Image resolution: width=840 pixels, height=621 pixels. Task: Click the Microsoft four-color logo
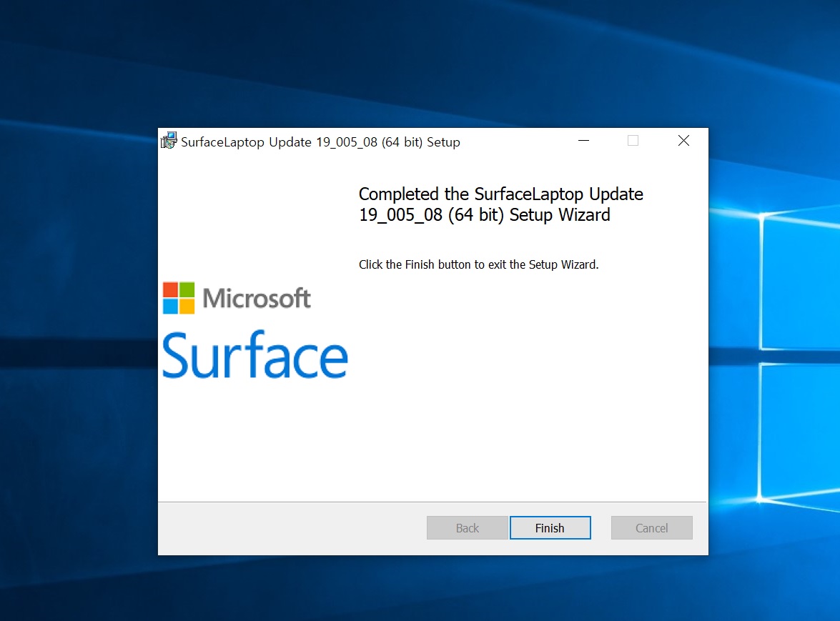[x=179, y=298]
